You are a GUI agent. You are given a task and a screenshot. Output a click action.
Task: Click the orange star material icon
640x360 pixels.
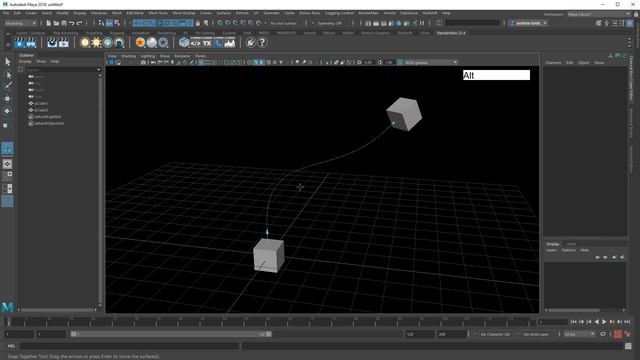140,42
